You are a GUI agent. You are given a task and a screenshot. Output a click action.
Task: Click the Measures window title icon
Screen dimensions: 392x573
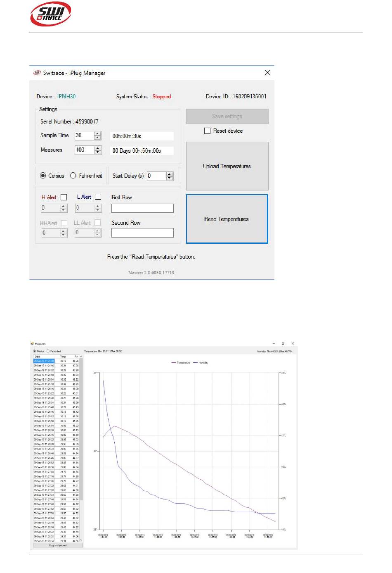click(32, 344)
